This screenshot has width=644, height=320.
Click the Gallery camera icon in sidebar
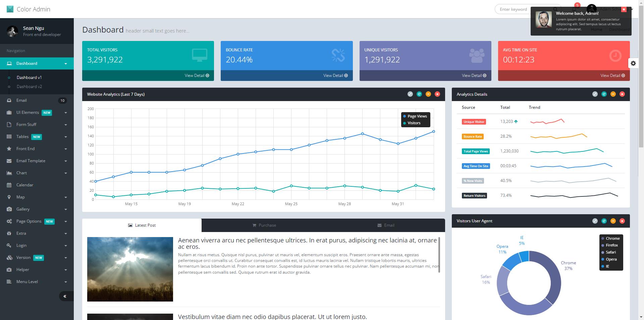(x=9, y=209)
